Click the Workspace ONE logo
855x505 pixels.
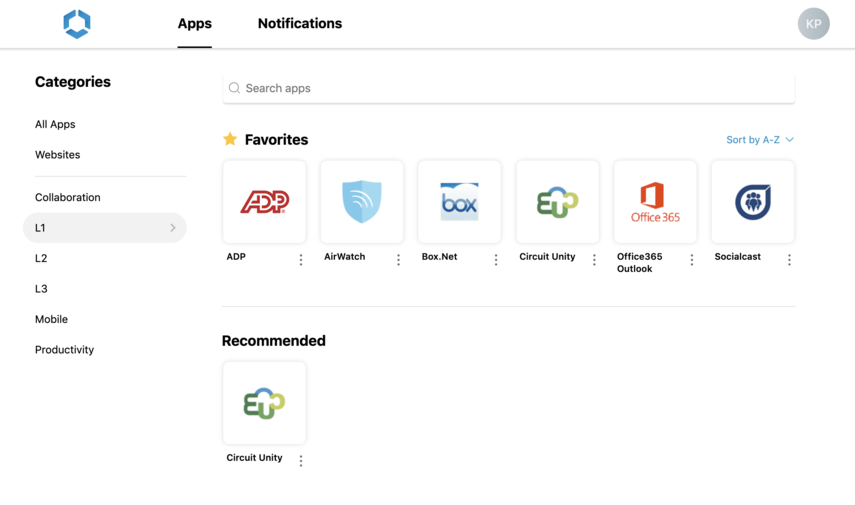pyautogui.click(x=77, y=24)
